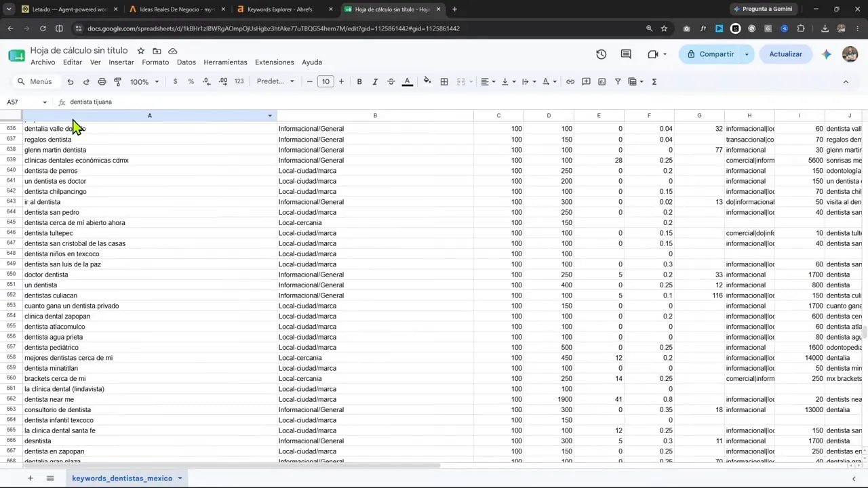Star the document title
Viewport: 868px width, 488px height.
pos(141,51)
